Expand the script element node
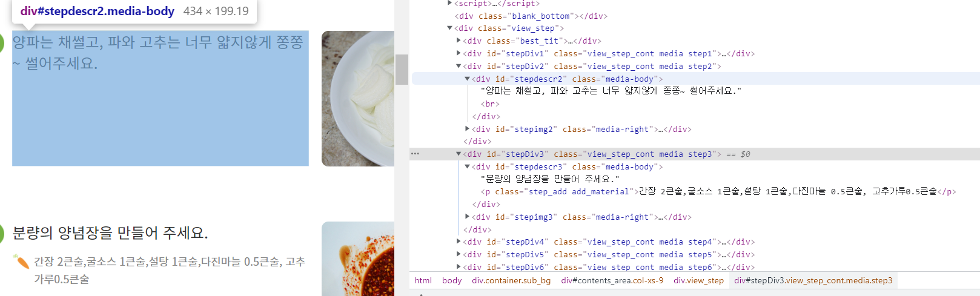The image size is (980, 296). point(449,3)
